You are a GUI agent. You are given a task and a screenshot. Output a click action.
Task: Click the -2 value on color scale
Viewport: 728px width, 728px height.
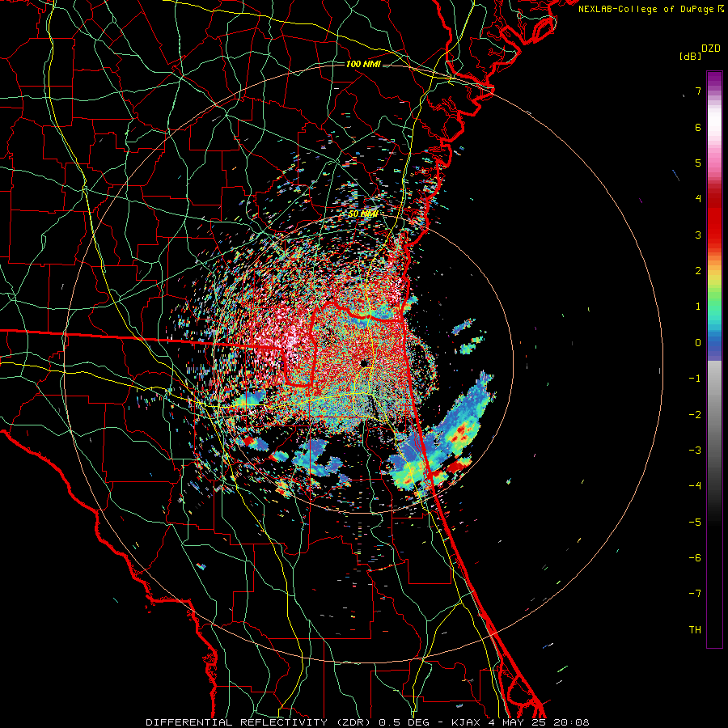pyautogui.click(x=695, y=415)
